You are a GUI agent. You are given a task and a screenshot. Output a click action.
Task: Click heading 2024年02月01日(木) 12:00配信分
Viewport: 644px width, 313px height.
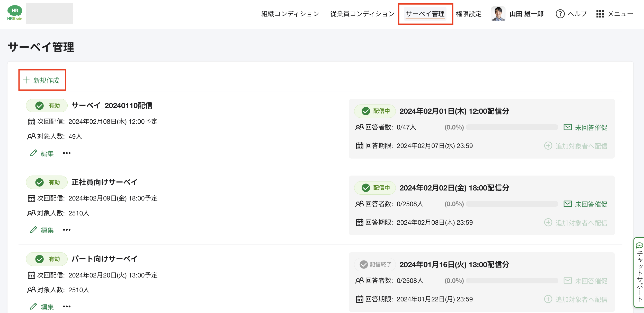pos(454,111)
